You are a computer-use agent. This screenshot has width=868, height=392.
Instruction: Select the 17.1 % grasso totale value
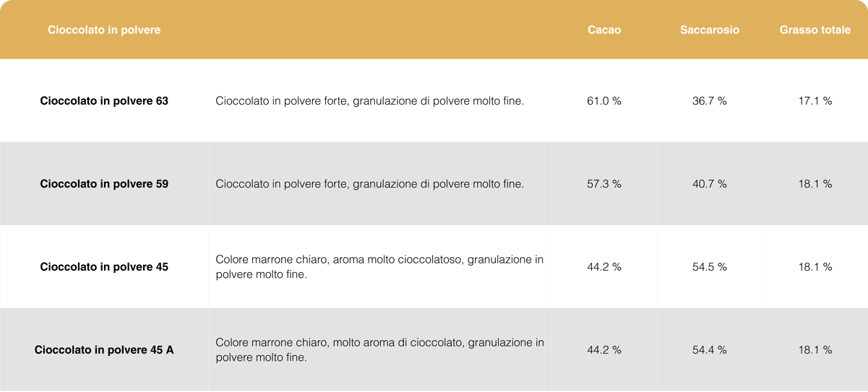pos(815,101)
